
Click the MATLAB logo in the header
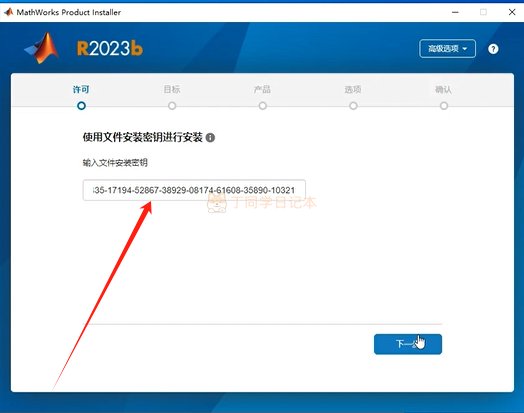coord(42,48)
